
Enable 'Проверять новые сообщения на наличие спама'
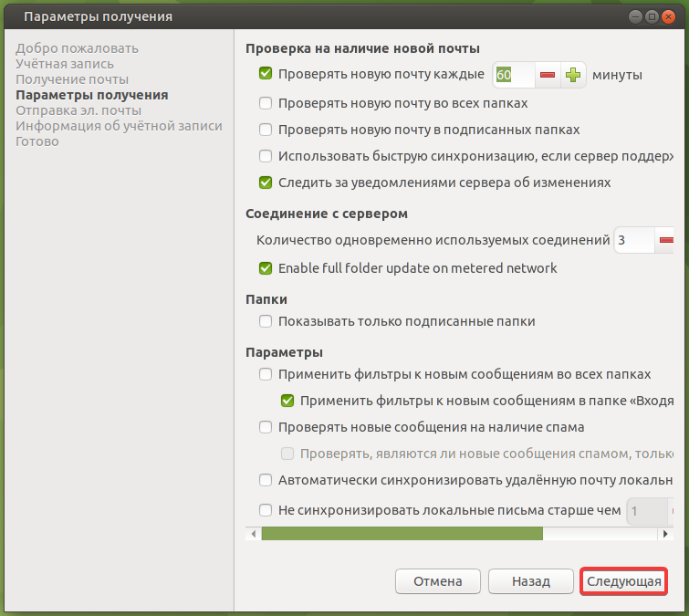pyautogui.click(x=266, y=427)
